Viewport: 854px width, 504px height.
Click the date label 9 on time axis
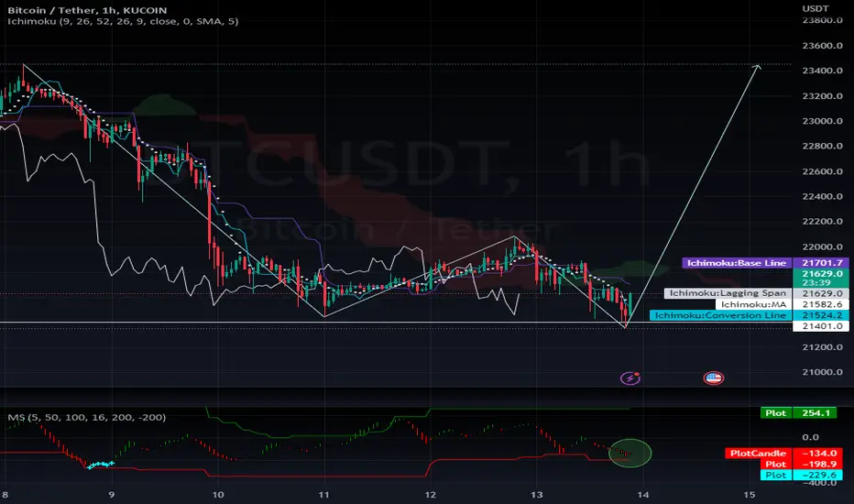(112, 495)
